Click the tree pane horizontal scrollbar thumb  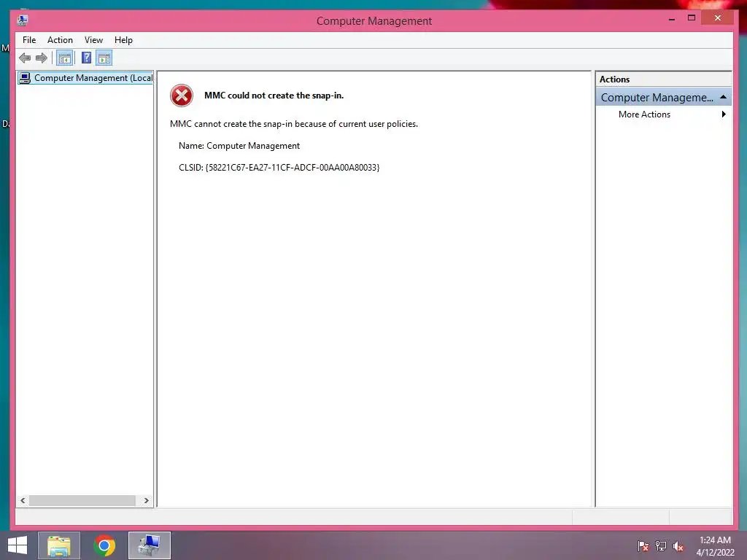(x=82, y=500)
